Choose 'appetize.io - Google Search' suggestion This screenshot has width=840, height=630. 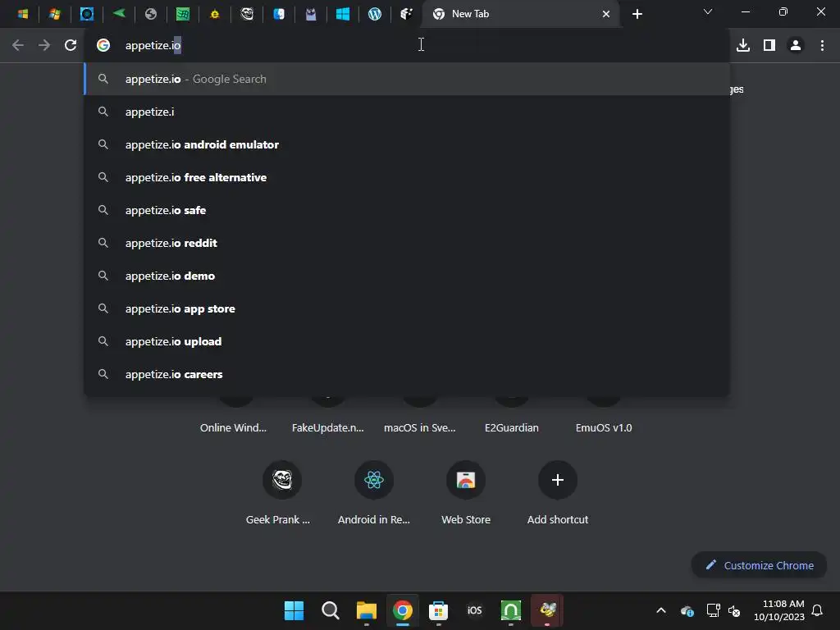pos(407,79)
